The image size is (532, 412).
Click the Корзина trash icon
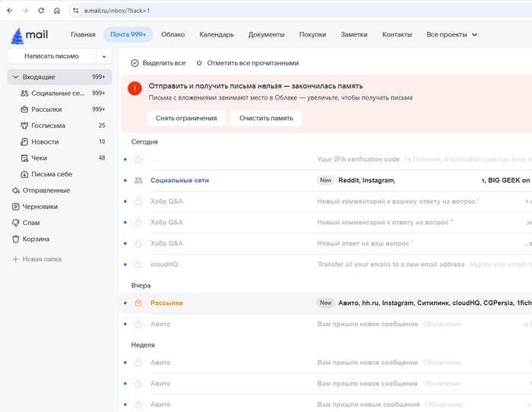15,239
